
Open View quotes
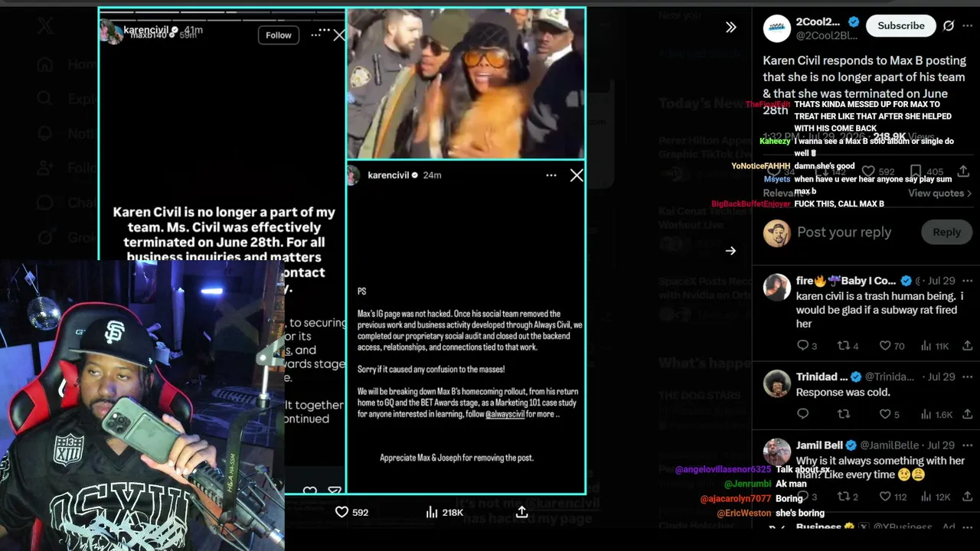pos(939,193)
